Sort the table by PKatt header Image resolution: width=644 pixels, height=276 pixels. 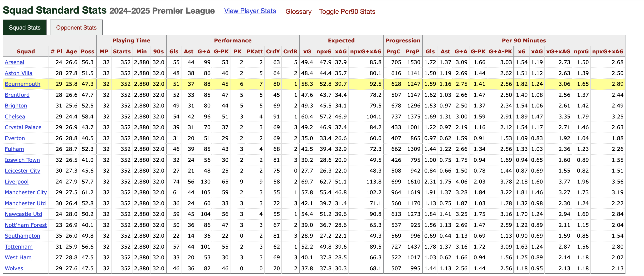[x=254, y=51]
